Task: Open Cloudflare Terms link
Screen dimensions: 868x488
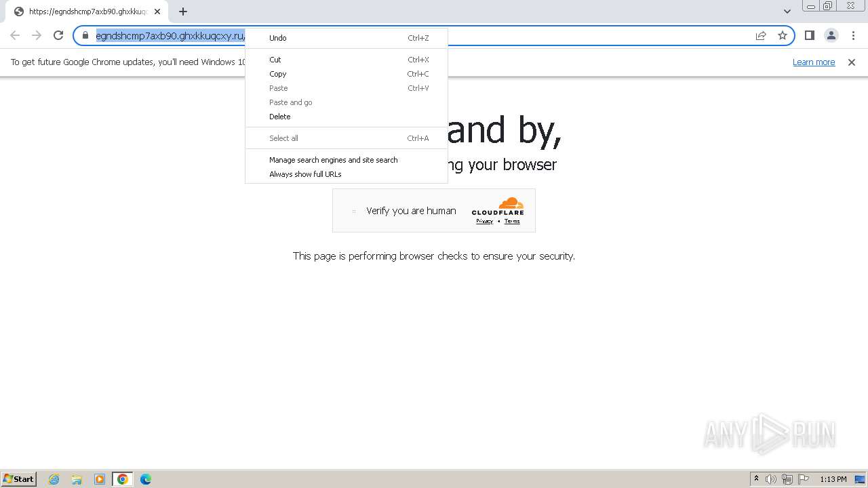Action: click(x=512, y=221)
